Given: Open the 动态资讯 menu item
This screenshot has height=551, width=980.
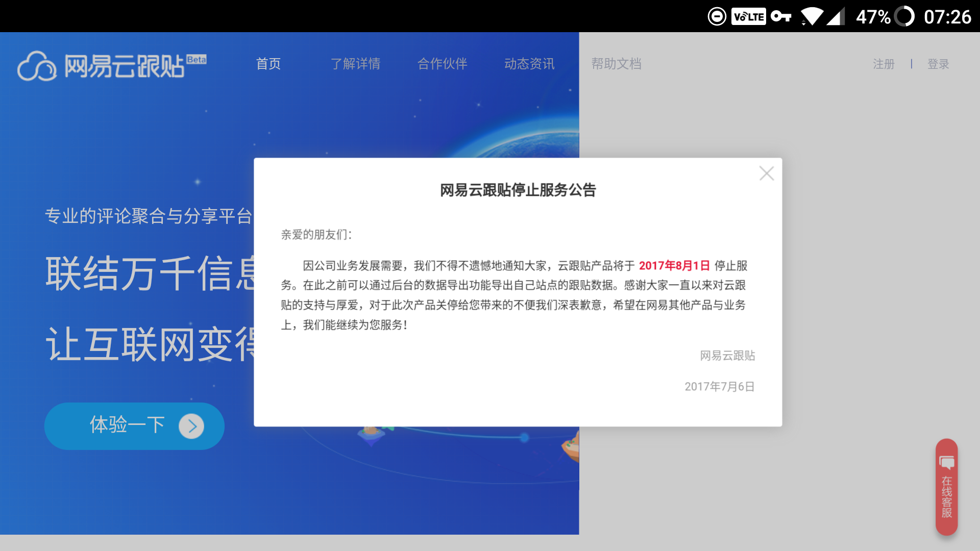Looking at the screenshot, I should [529, 63].
